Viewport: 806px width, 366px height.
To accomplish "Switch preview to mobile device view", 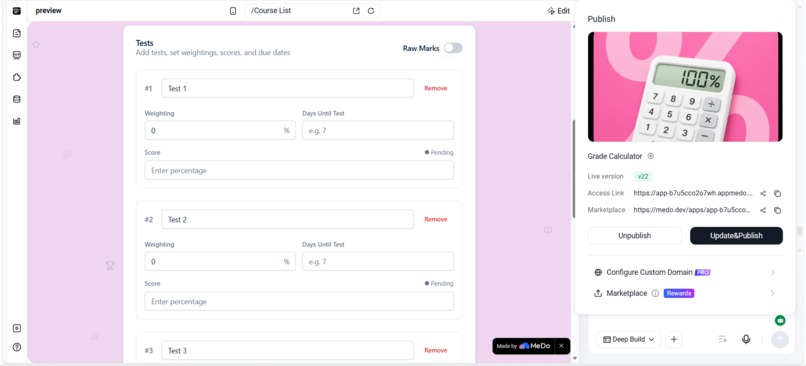I will (233, 11).
